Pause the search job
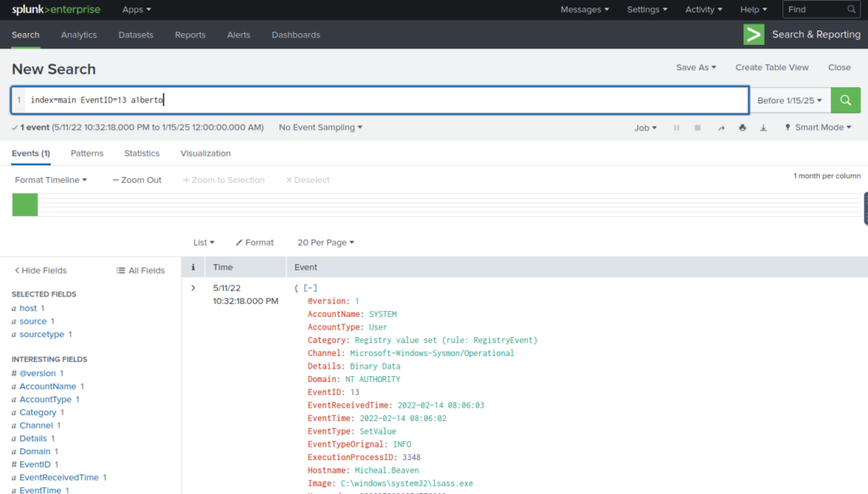Image resolution: width=868 pixels, height=494 pixels. (x=676, y=128)
